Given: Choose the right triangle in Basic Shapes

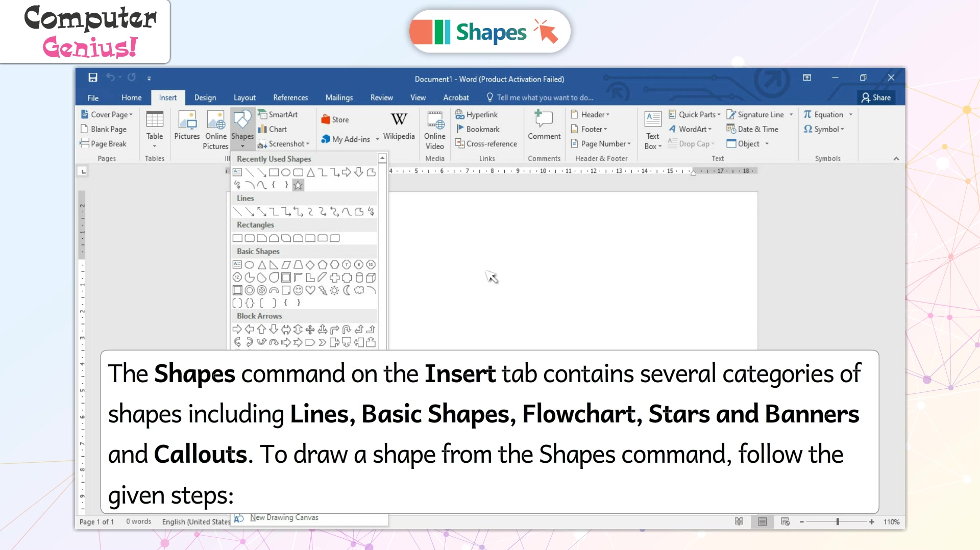Looking at the screenshot, I should 274,265.
